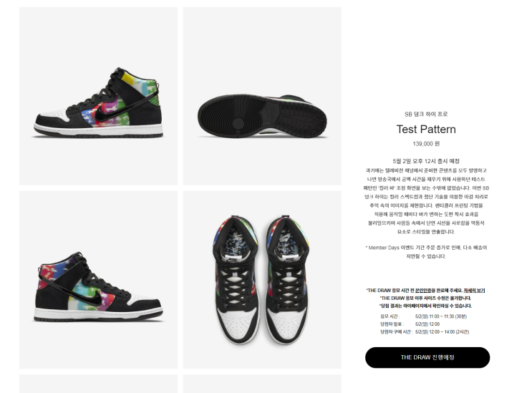The image size is (532, 393).
Task: Open the partially visible bottom-right product image
Action: click(262, 384)
